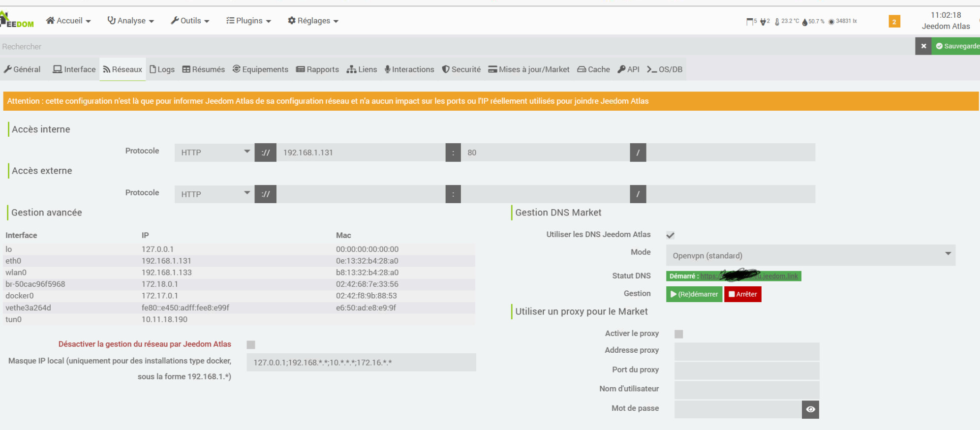Open the Plugins menu
This screenshot has width=980, height=430.
[248, 21]
